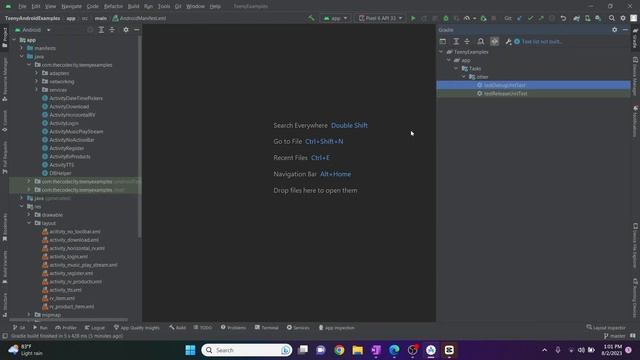Open the Android project view dropdown
This screenshot has width=640, height=360.
click(x=33, y=30)
